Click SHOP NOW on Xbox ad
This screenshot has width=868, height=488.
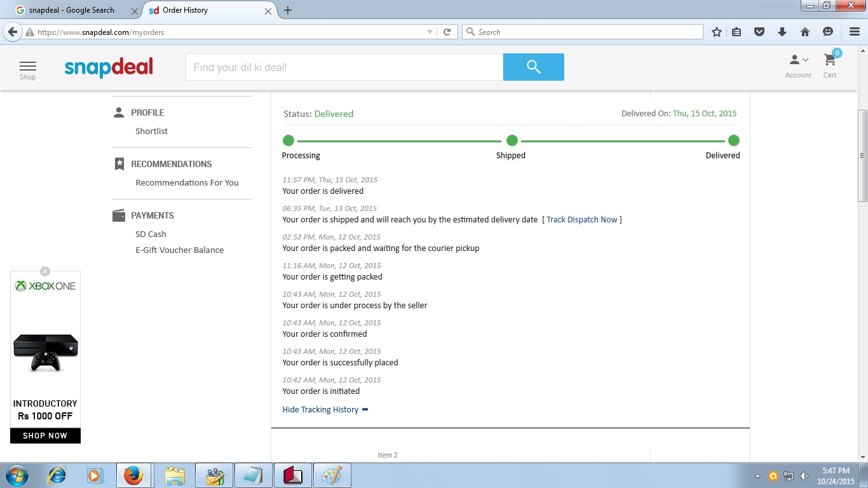(x=45, y=436)
